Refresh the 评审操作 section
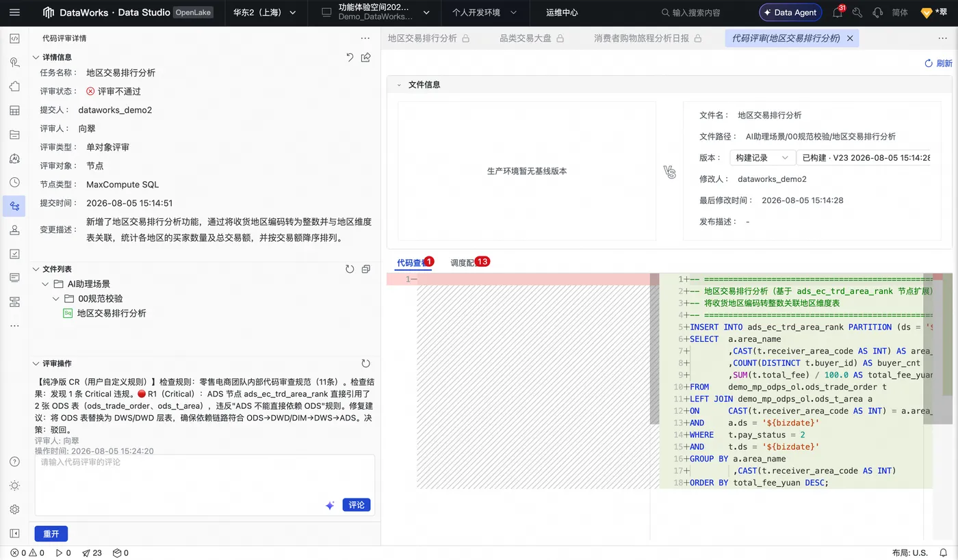 pos(365,364)
